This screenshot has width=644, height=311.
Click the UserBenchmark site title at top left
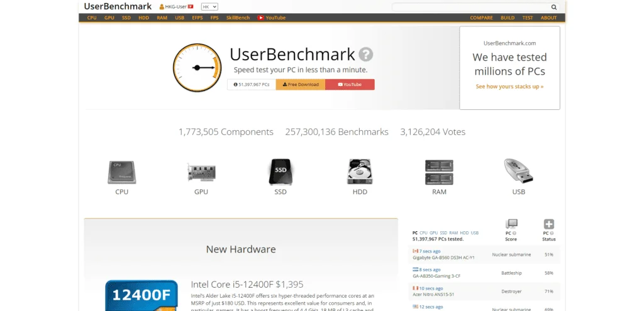[118, 6]
